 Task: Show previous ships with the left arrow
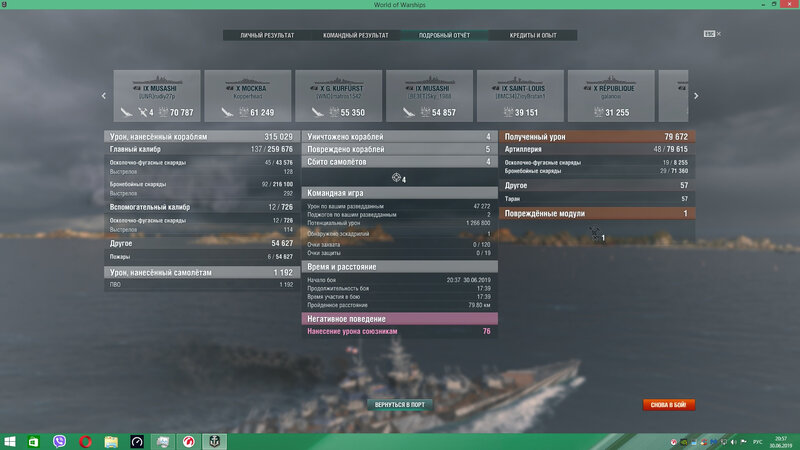tap(104, 96)
